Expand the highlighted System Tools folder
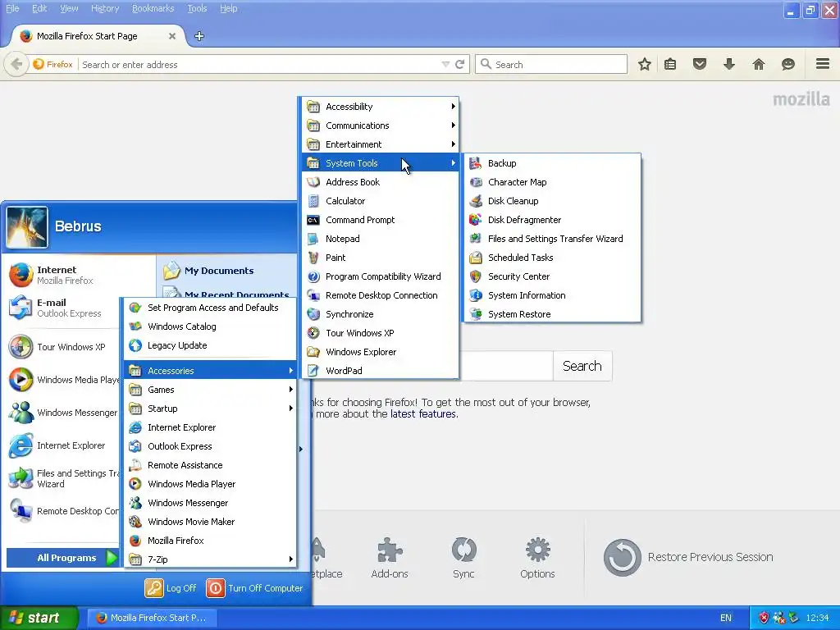This screenshot has height=630, width=840. coord(381,163)
